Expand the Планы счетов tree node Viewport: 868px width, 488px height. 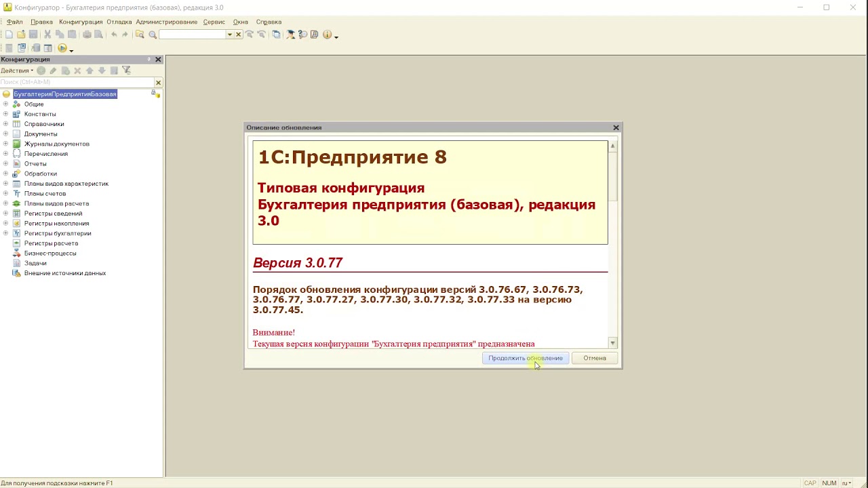pyautogui.click(x=5, y=193)
